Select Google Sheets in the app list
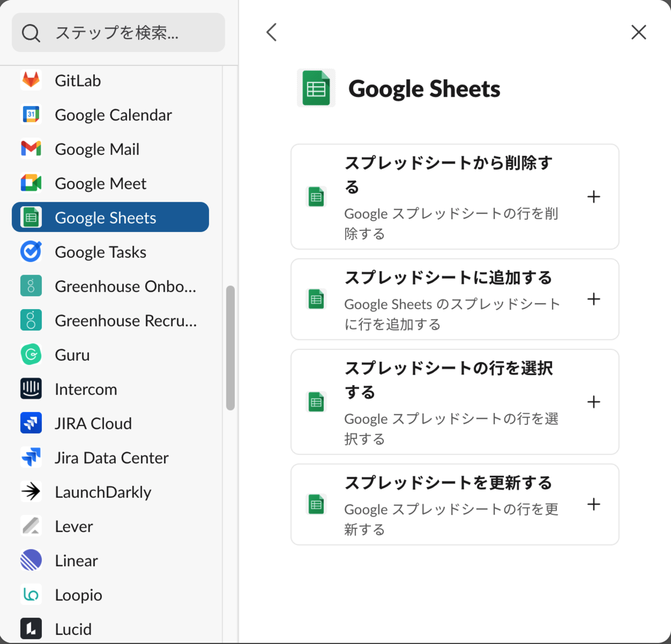671x644 pixels. 110,217
